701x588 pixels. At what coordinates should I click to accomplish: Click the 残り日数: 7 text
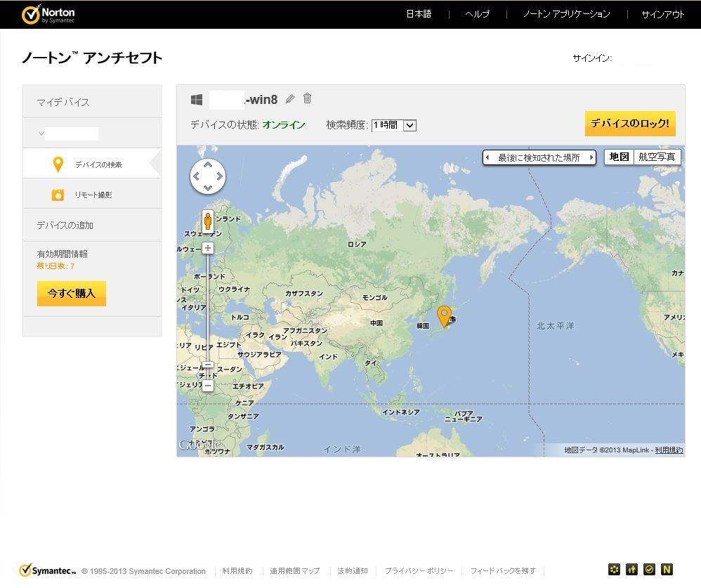click(55, 266)
